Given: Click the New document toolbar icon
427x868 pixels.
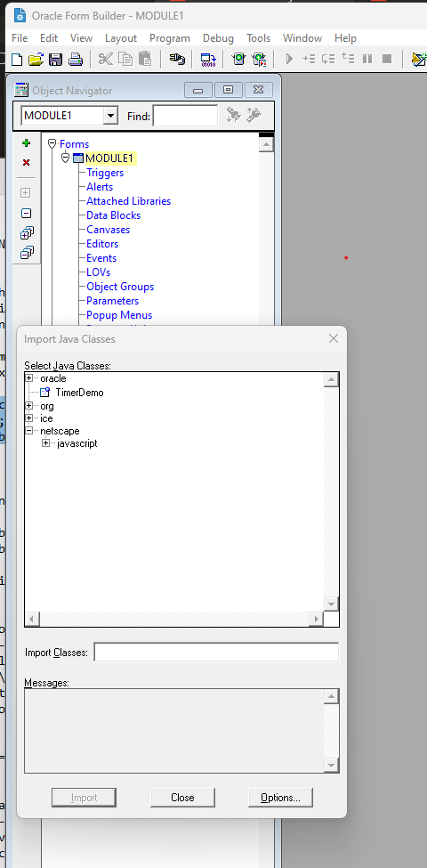Looking at the screenshot, I should click(x=17, y=59).
